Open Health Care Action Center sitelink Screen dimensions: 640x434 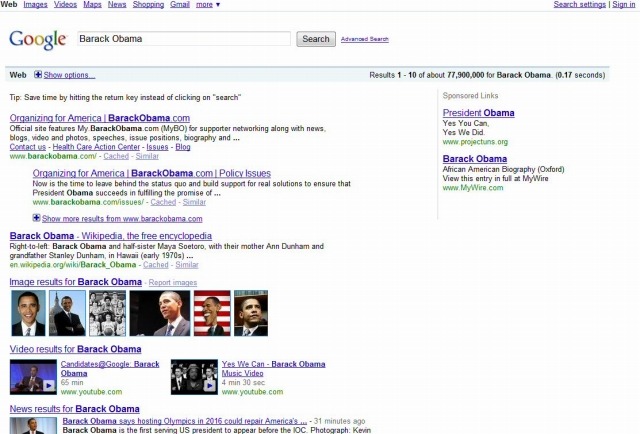tap(96, 147)
